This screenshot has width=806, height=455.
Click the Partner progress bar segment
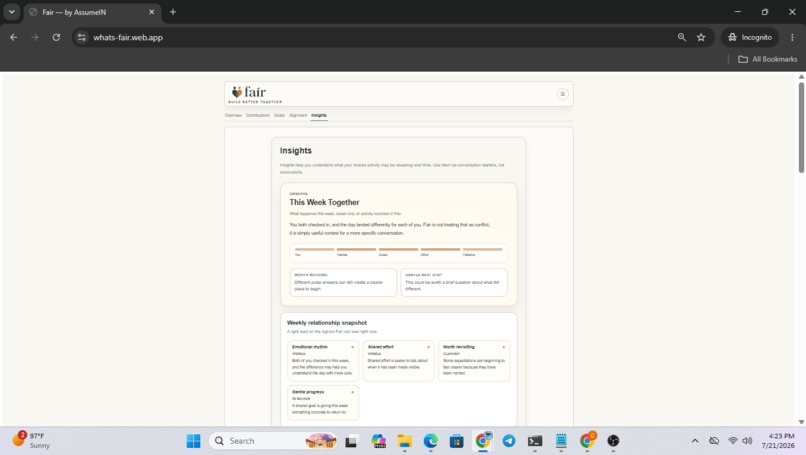click(x=356, y=251)
